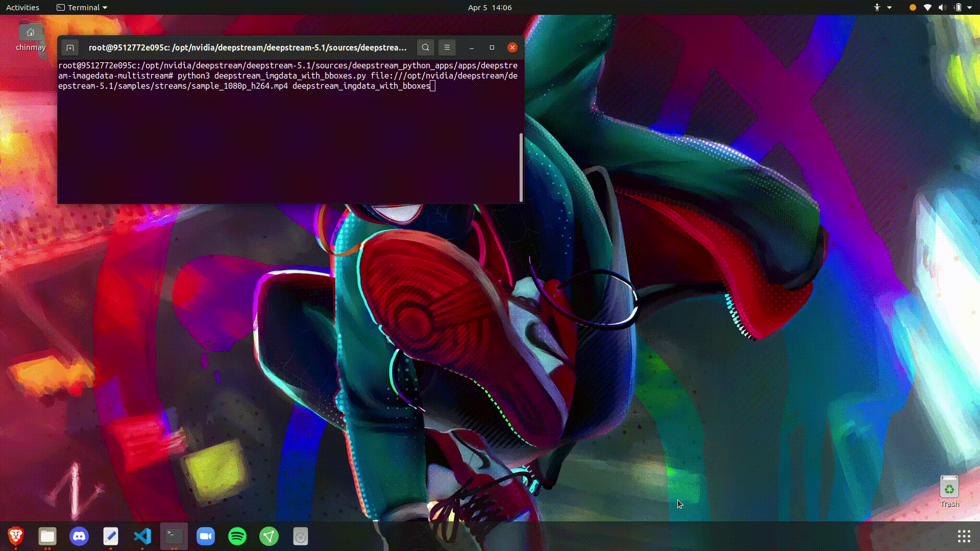The width and height of the screenshot is (980, 551).
Task: Click Activities in the top bar
Action: point(23,7)
